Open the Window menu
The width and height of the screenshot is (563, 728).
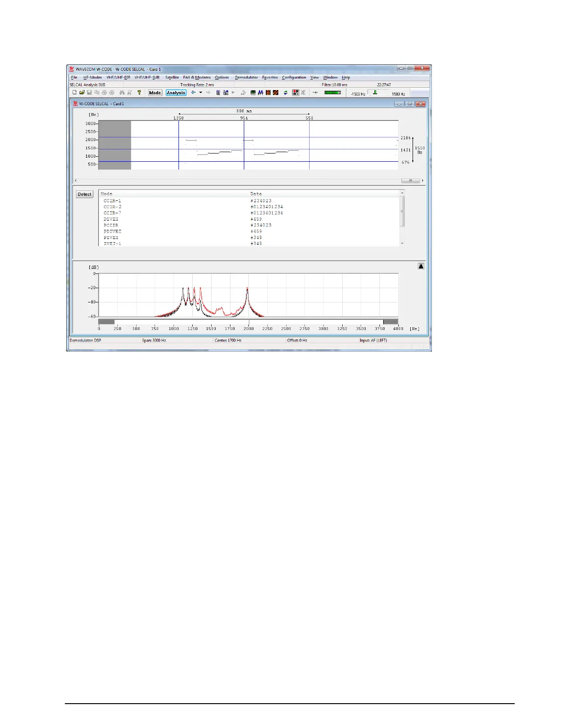[330, 77]
